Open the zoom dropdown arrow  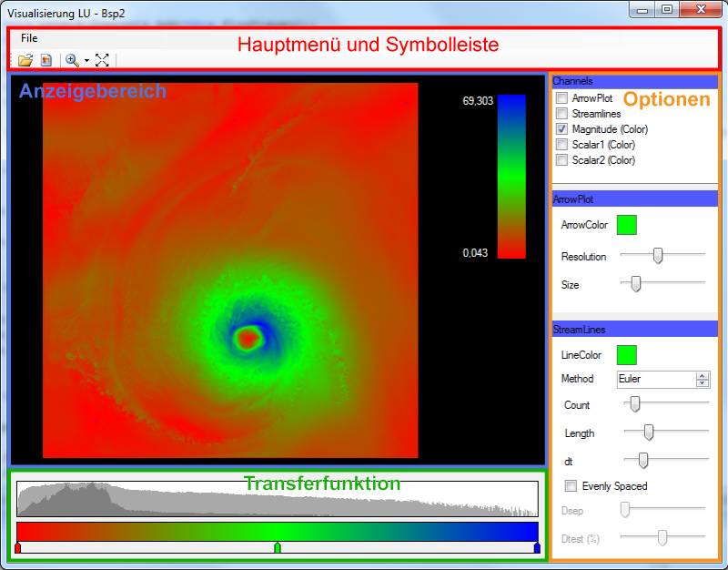[x=86, y=61]
